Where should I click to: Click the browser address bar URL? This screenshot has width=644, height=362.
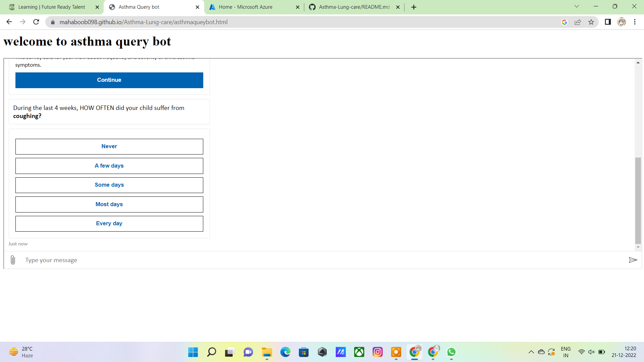144,22
